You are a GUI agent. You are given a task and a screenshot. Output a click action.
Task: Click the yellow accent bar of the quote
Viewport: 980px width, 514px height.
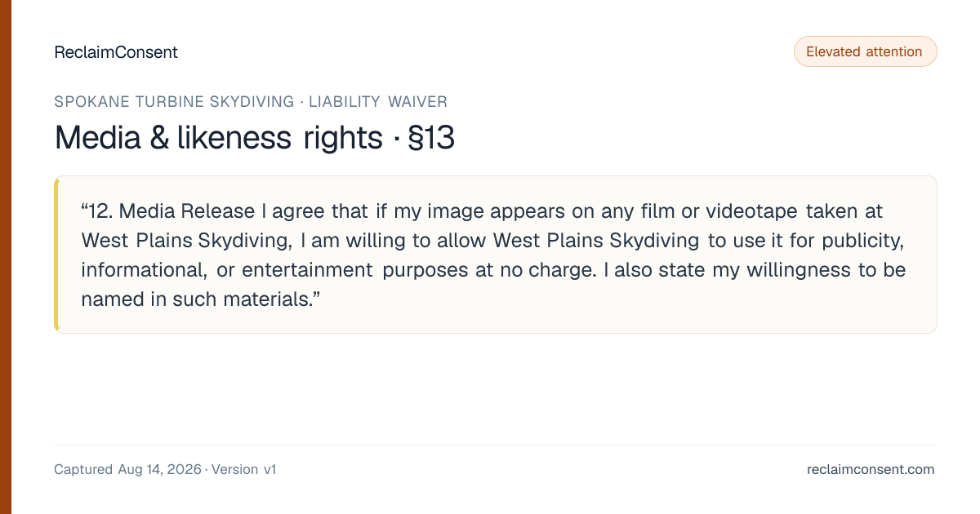(56, 255)
